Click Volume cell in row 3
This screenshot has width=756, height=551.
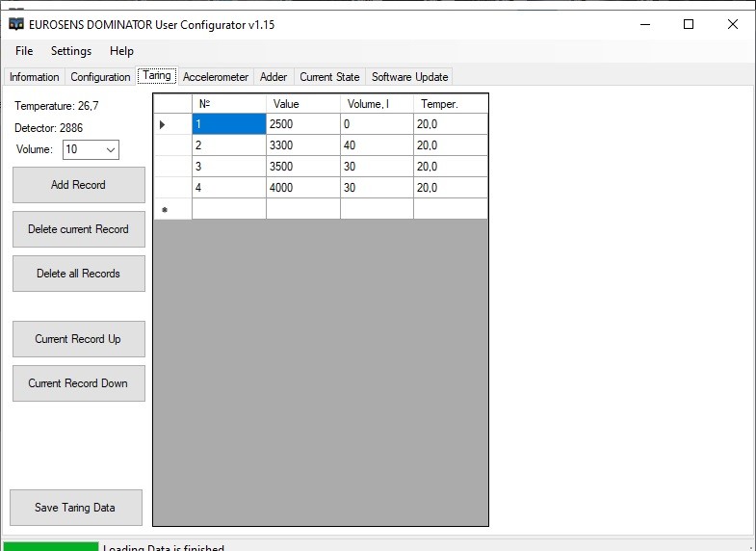click(377, 167)
